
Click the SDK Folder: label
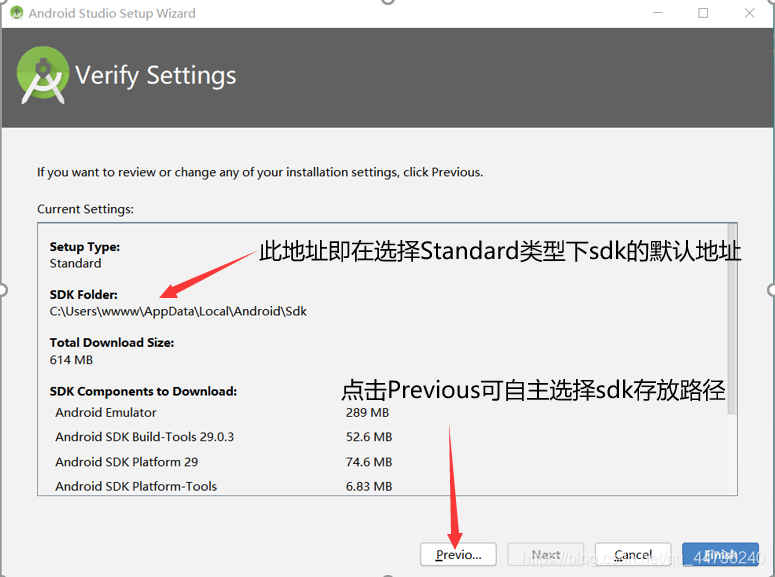coord(84,295)
